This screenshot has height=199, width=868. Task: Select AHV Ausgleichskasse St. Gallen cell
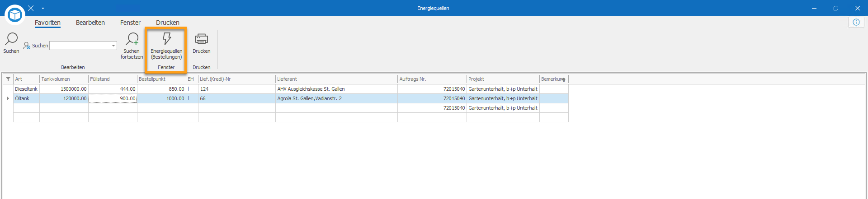(336, 89)
